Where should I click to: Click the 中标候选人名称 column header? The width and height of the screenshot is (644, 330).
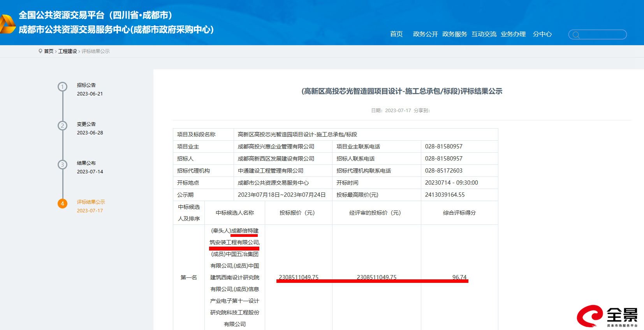(235, 213)
